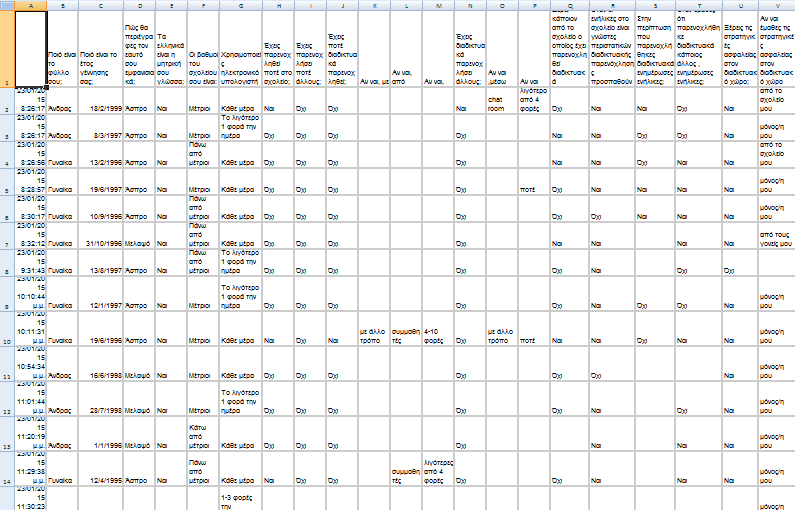
Task: Select column G header
Action: coord(240,6)
